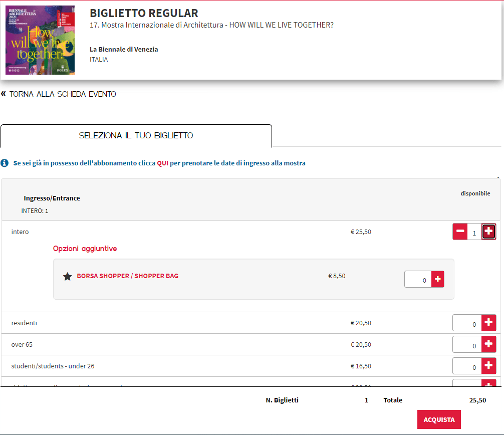The height and width of the screenshot is (435, 504).
Task: Add a residenti ticket
Action: 488,323
